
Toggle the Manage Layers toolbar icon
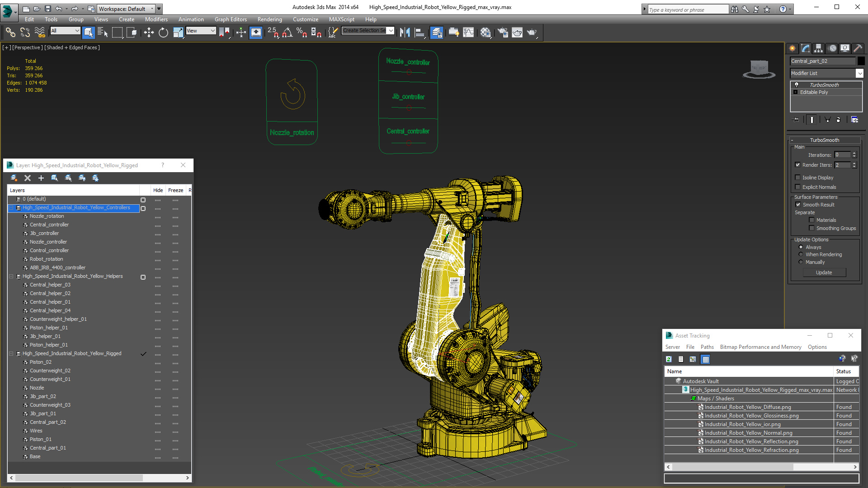(436, 32)
